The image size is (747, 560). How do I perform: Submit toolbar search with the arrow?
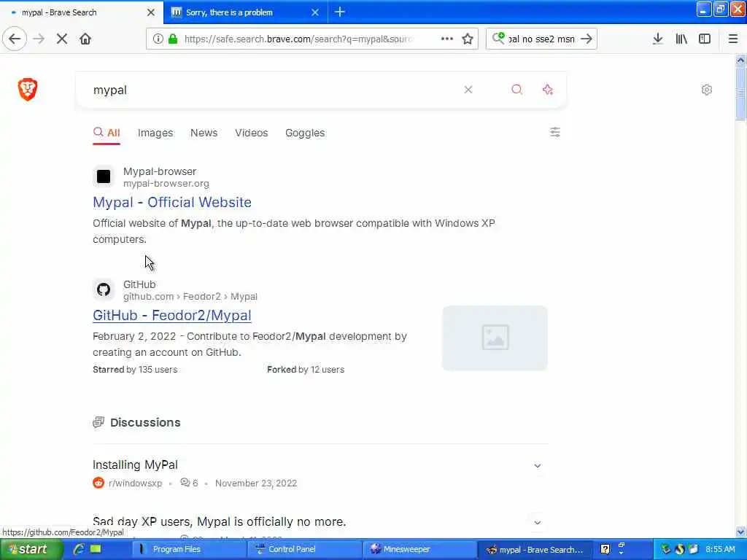[x=587, y=39]
